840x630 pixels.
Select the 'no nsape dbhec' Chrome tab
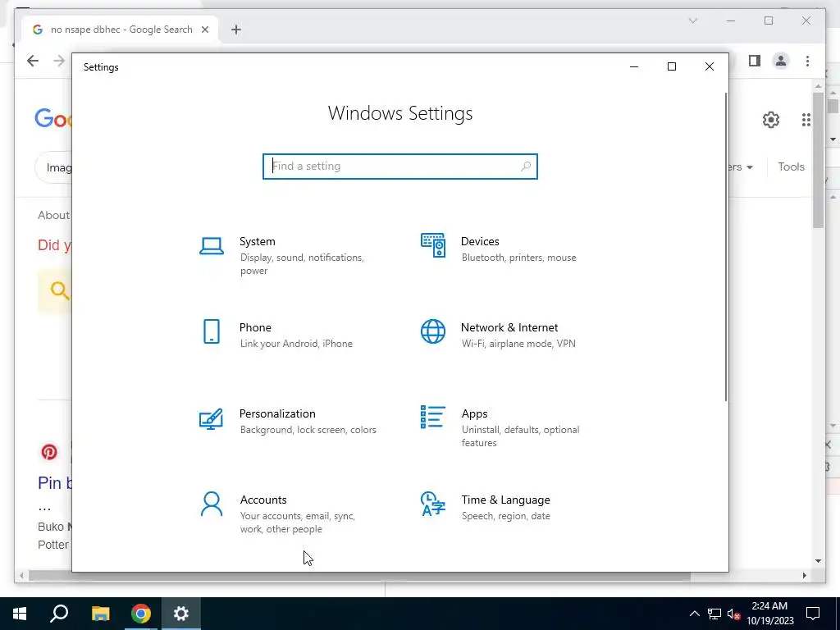(x=121, y=30)
